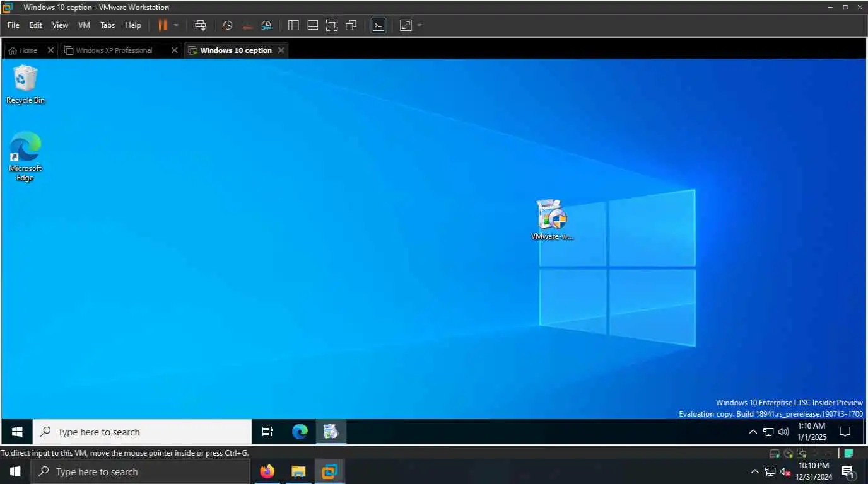Open the VM menu
868x484 pixels.
click(84, 25)
